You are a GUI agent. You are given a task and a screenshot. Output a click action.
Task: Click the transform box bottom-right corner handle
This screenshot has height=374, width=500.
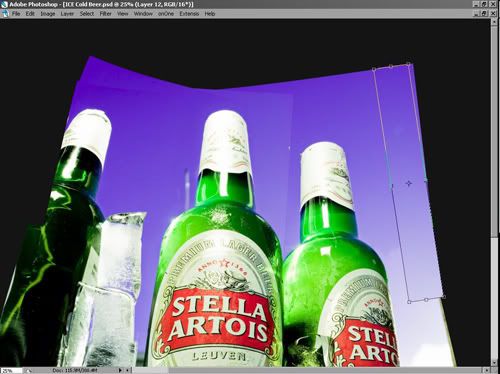pos(444,296)
